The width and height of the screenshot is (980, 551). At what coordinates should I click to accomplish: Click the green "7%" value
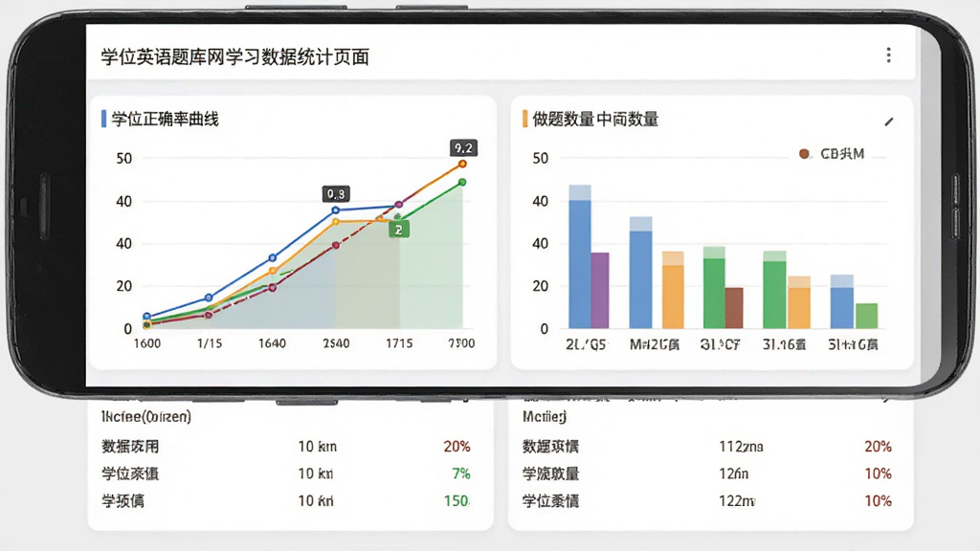(x=461, y=474)
